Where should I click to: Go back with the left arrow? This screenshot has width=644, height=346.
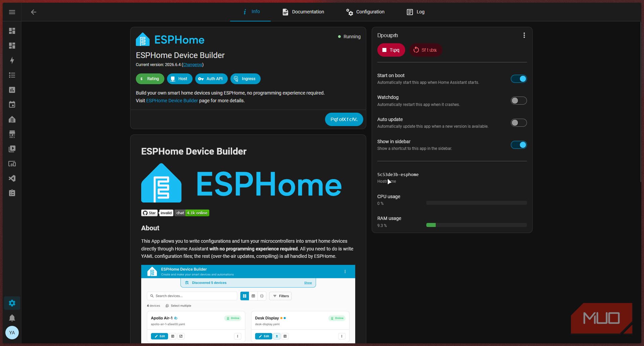coord(34,12)
